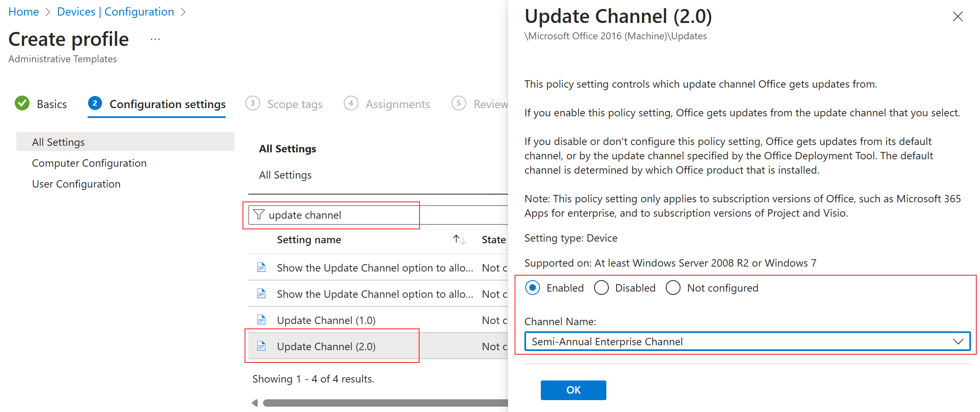Viewport: 980px width, 412px height.
Task: Open the Channel Name dropdown
Action: pyautogui.click(x=747, y=342)
